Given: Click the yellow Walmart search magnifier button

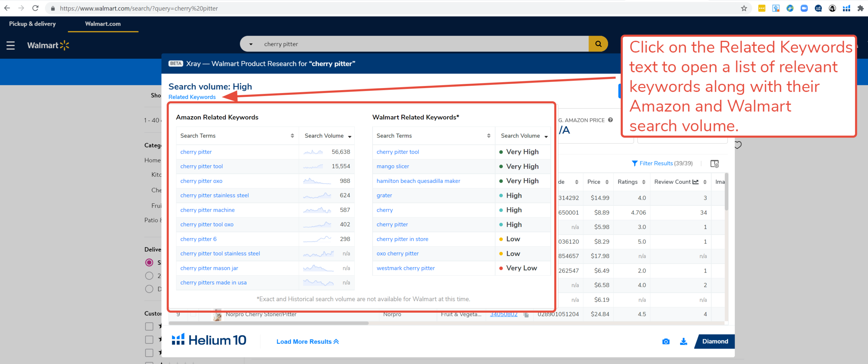Looking at the screenshot, I should (598, 44).
